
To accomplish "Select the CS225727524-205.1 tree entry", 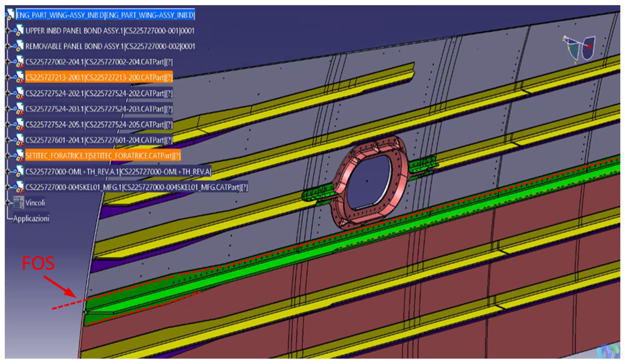I will tap(99, 124).
